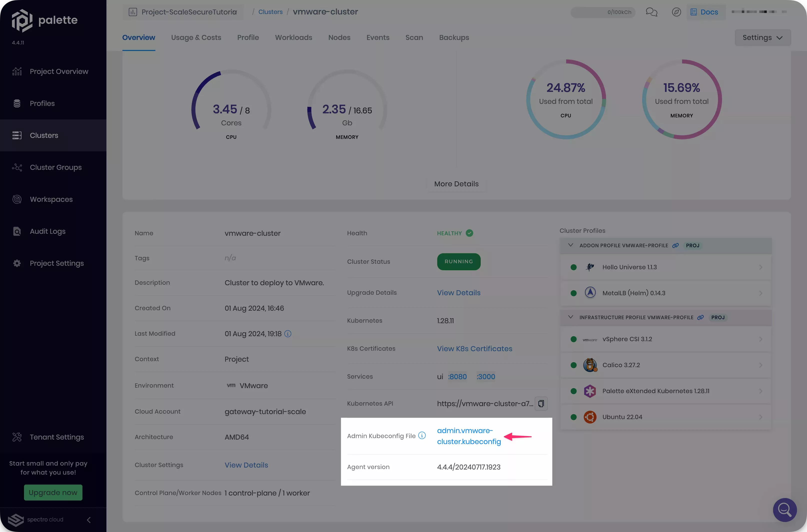The height and width of the screenshot is (532, 807).
Task: Expand Hello Universe 1.1.3 row chevron
Action: pos(761,267)
